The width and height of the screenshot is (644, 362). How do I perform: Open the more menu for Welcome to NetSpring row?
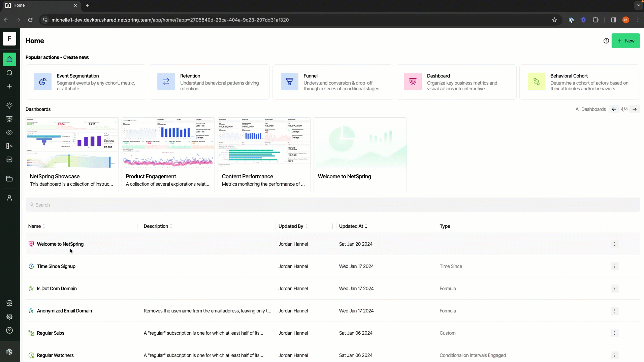614,244
